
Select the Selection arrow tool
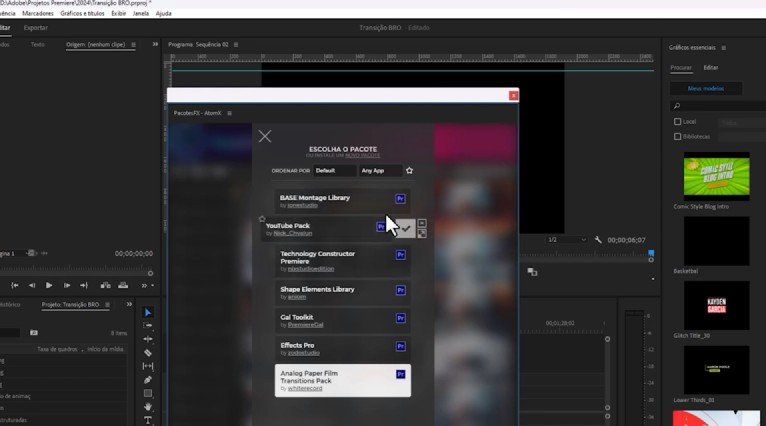point(148,312)
